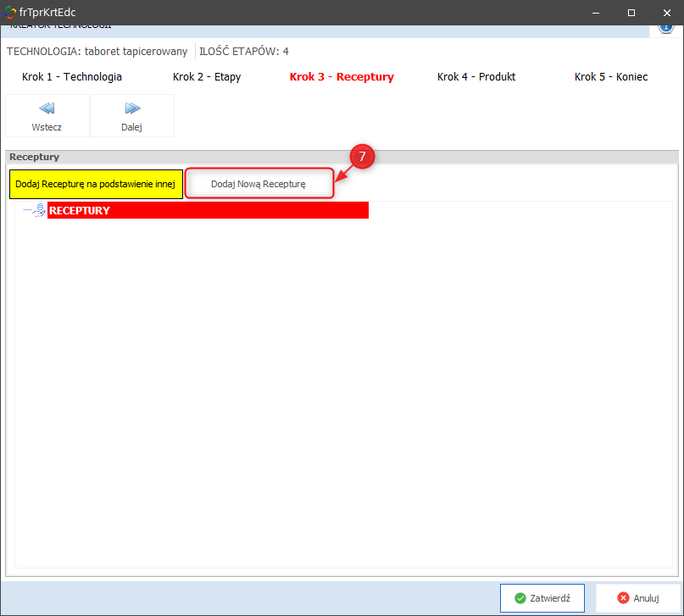Select the Krok 3 - Receptury step
The width and height of the screenshot is (684, 616).
[342, 77]
